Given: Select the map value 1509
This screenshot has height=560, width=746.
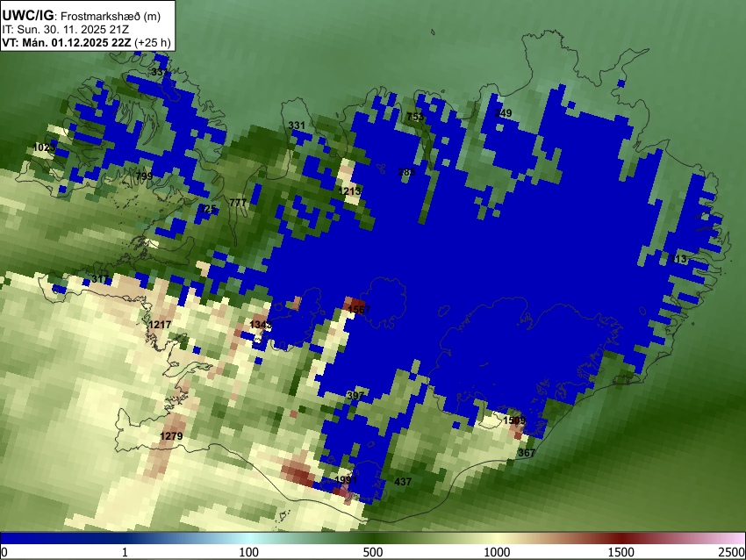Looking at the screenshot, I should [x=514, y=420].
